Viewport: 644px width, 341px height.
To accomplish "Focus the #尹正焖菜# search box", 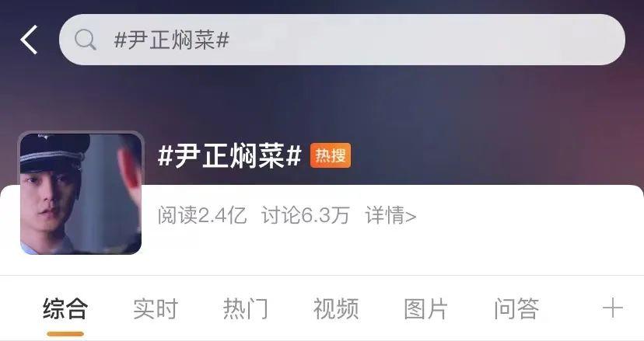I will (341, 40).
